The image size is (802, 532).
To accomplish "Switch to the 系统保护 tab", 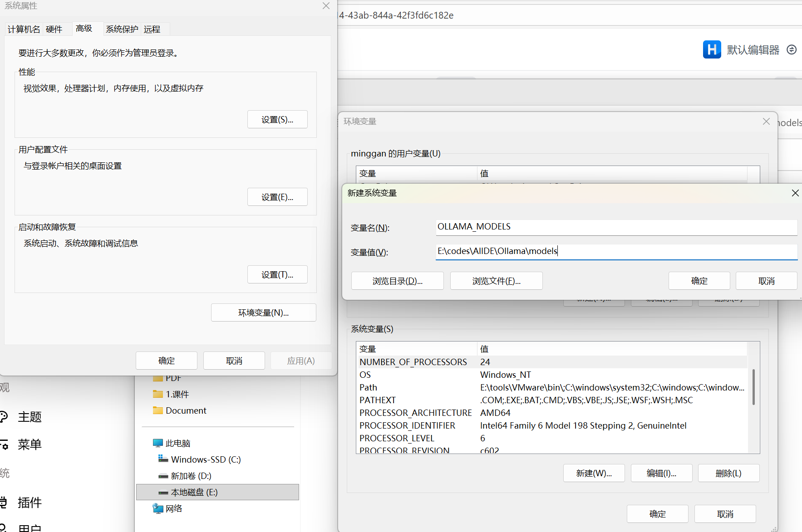I will (x=122, y=29).
